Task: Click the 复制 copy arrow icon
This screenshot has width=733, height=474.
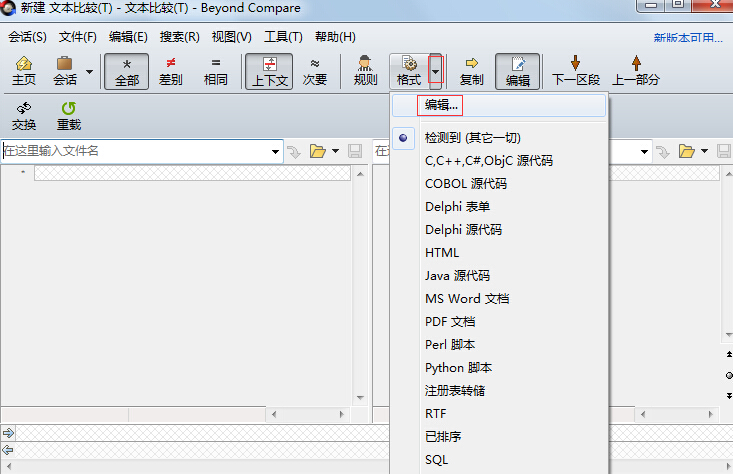Action: click(471, 71)
